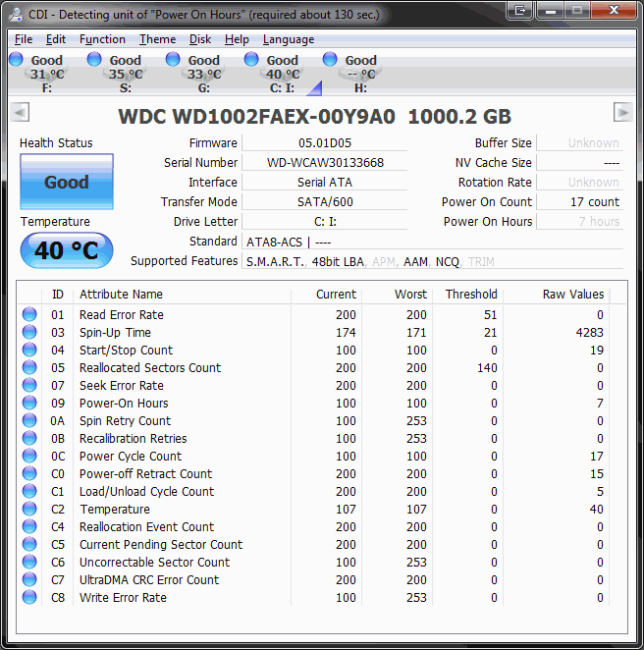Select the Power-off Retract Count row name
This screenshot has width=644, height=650.
[145, 474]
